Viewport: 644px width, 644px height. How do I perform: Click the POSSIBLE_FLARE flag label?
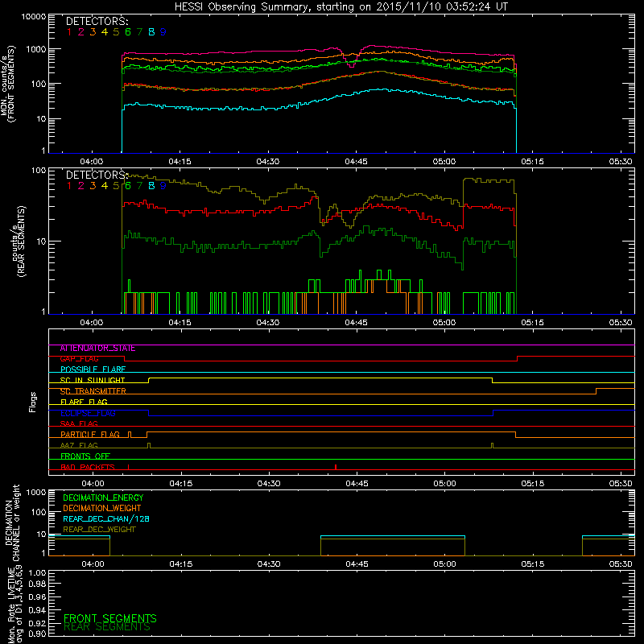tap(93, 369)
